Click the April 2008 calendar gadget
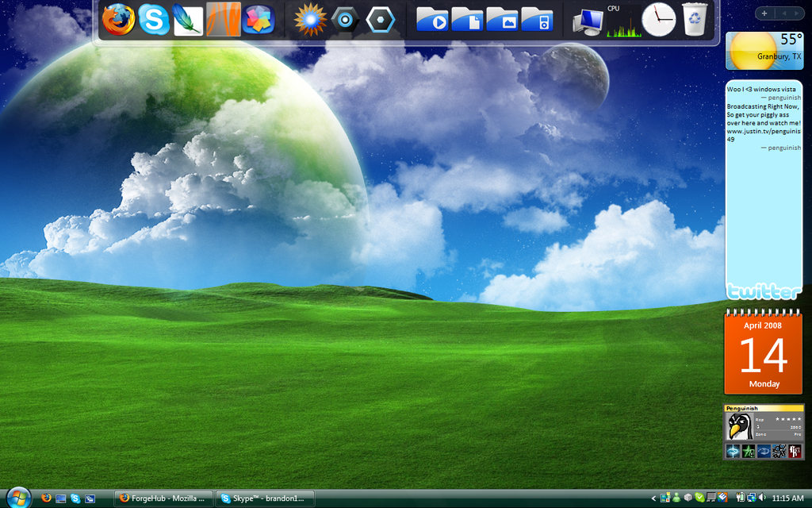 click(764, 352)
